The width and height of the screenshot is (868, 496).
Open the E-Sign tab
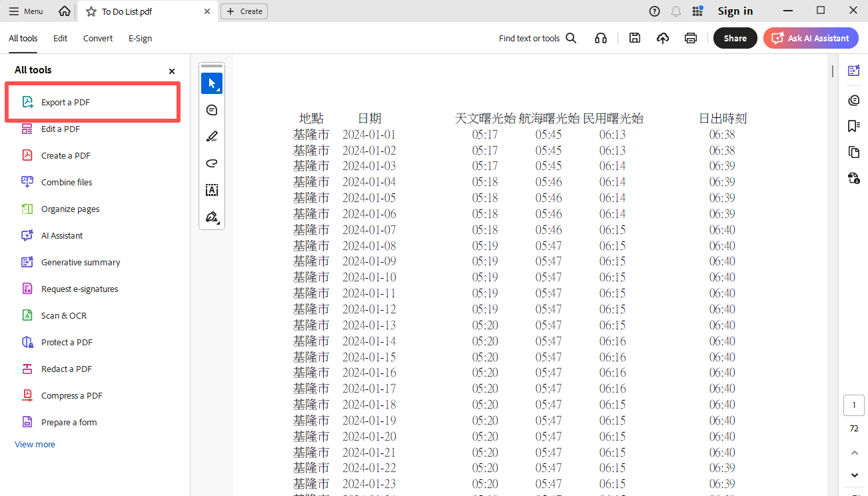(140, 38)
